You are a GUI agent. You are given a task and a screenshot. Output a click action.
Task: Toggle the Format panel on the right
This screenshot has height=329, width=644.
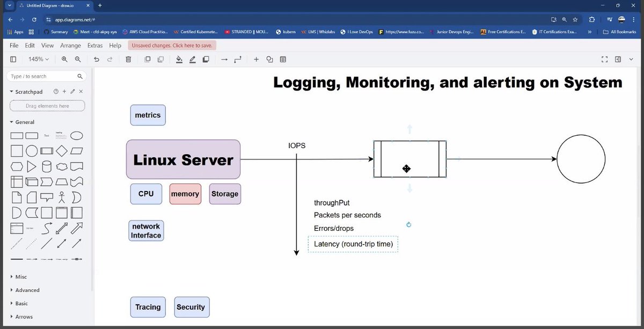coord(618,59)
